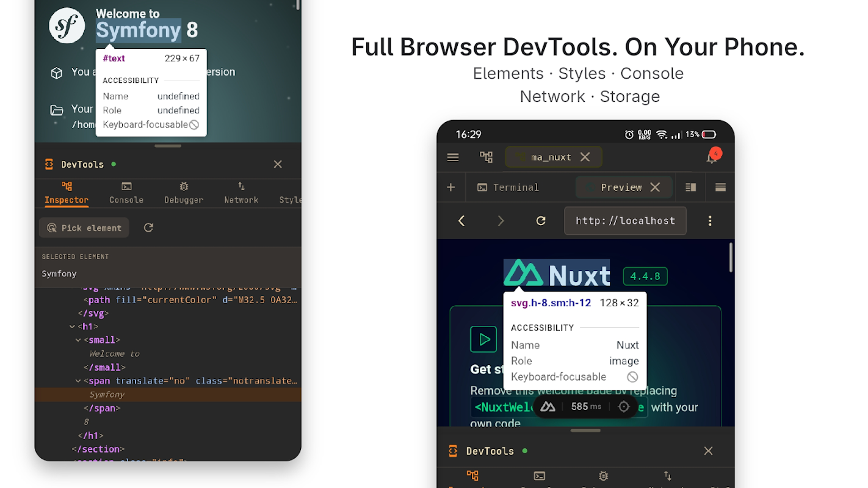Screen dimensions: 868x488
Task: Click the green play icon in Nuxt card
Action: pyautogui.click(x=483, y=339)
